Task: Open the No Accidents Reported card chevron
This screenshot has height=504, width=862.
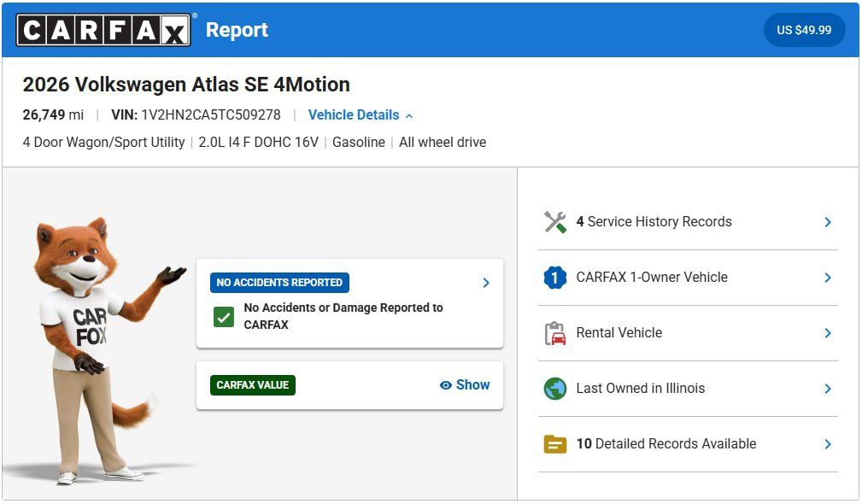Action: (x=486, y=283)
